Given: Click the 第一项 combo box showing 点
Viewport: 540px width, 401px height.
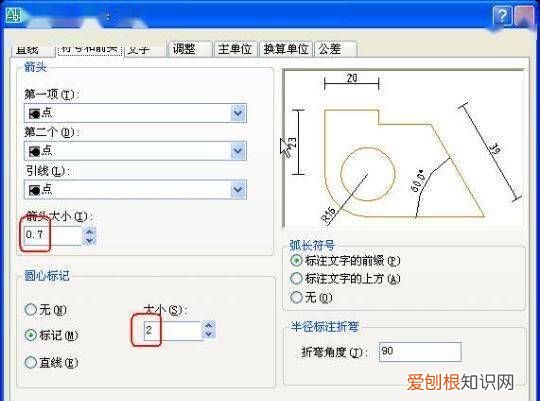Looking at the screenshot, I should pyautogui.click(x=135, y=113).
